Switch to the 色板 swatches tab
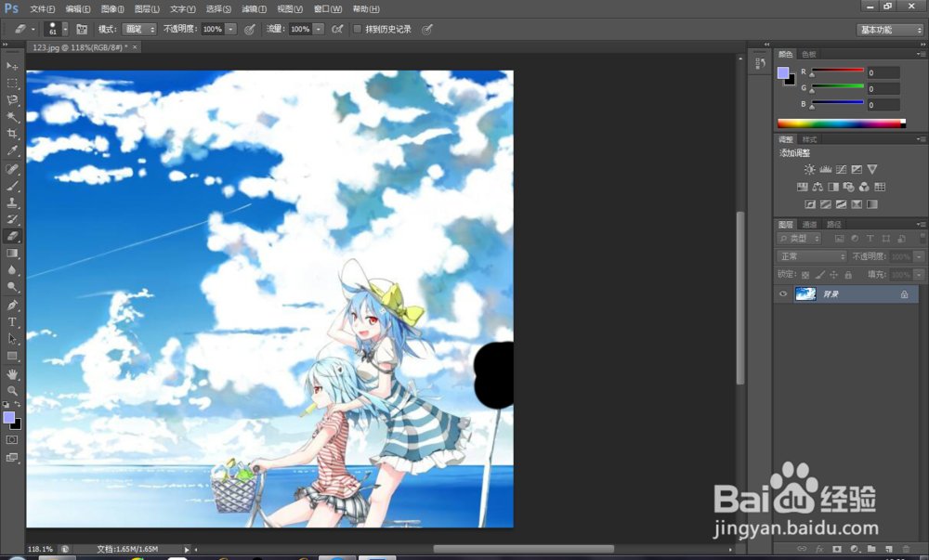Image resolution: width=929 pixels, height=560 pixels. click(x=809, y=54)
